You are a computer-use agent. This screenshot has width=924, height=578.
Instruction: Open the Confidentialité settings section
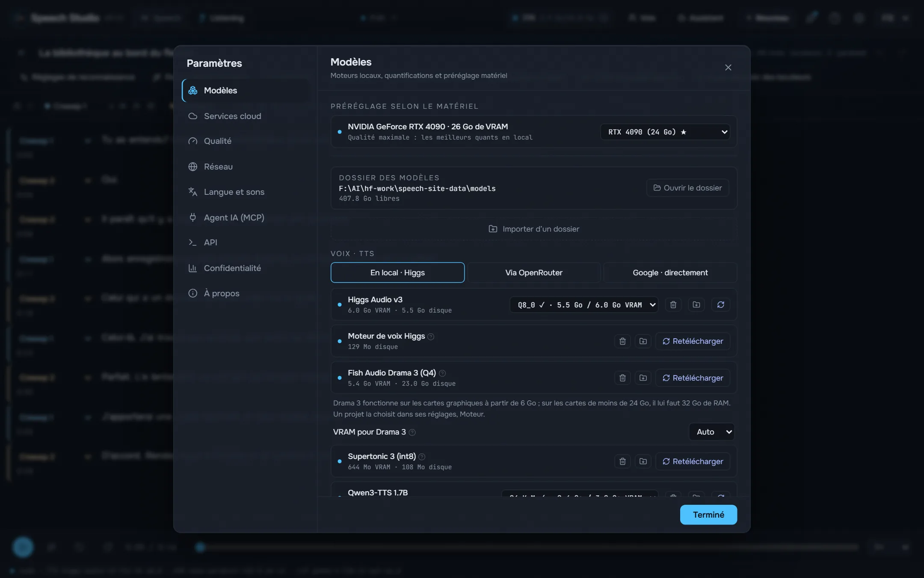tap(246, 268)
